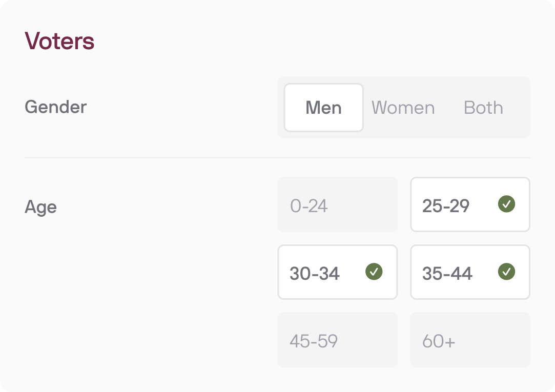Click the green checkmark on 35-44
555x392 pixels.
pyautogui.click(x=506, y=272)
